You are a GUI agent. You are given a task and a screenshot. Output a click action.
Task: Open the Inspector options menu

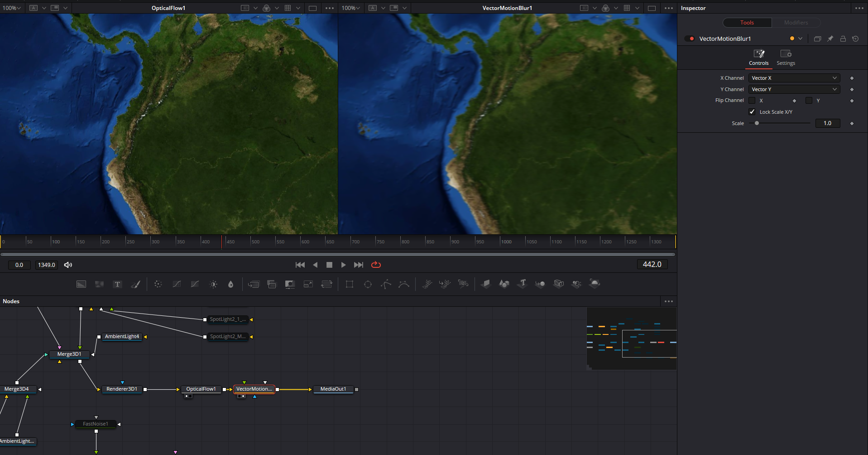pyautogui.click(x=859, y=8)
